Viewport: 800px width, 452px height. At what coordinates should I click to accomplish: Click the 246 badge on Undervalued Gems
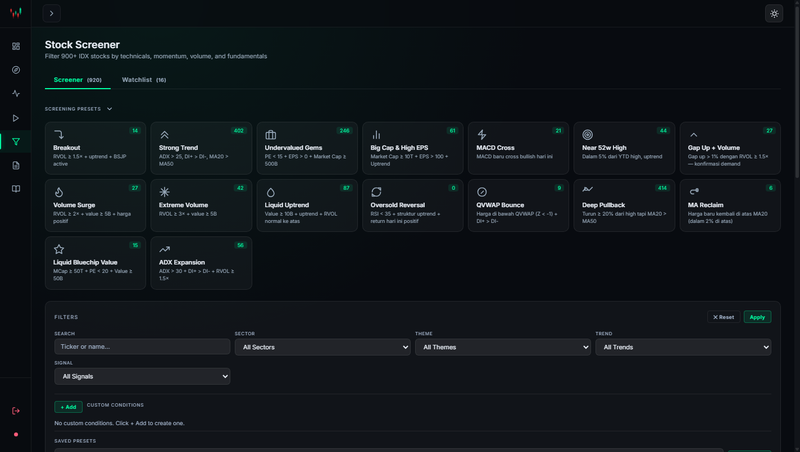click(345, 131)
